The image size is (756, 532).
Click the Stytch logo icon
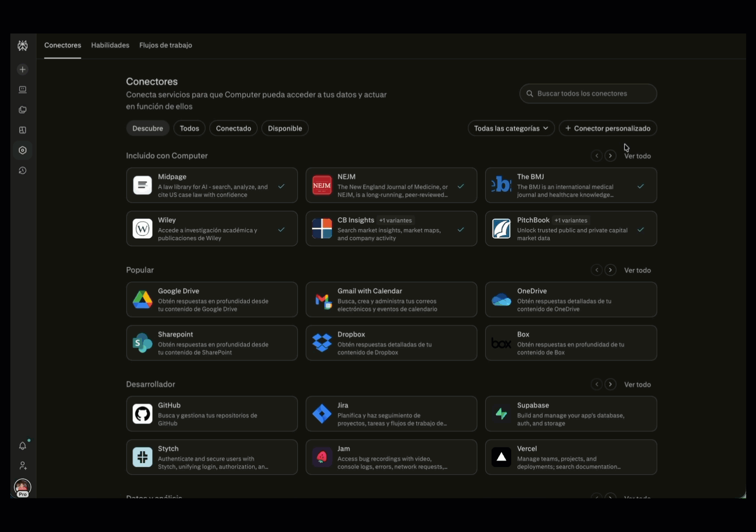pos(142,457)
